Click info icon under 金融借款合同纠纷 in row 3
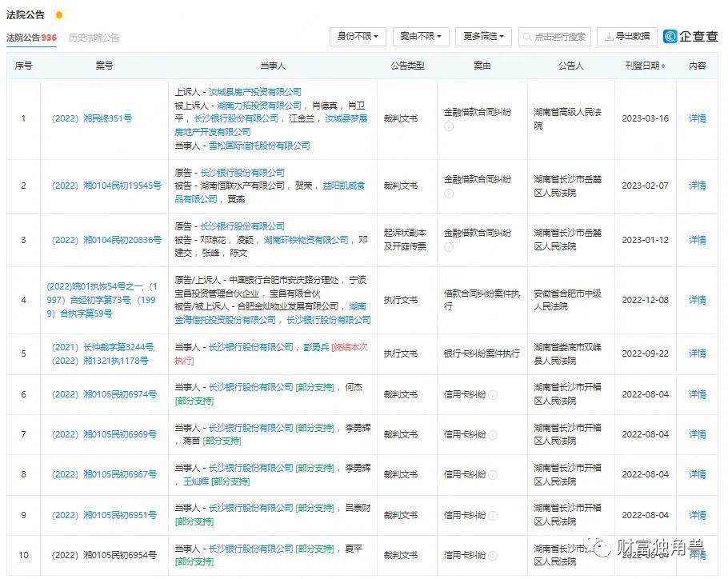 pyautogui.click(x=449, y=246)
